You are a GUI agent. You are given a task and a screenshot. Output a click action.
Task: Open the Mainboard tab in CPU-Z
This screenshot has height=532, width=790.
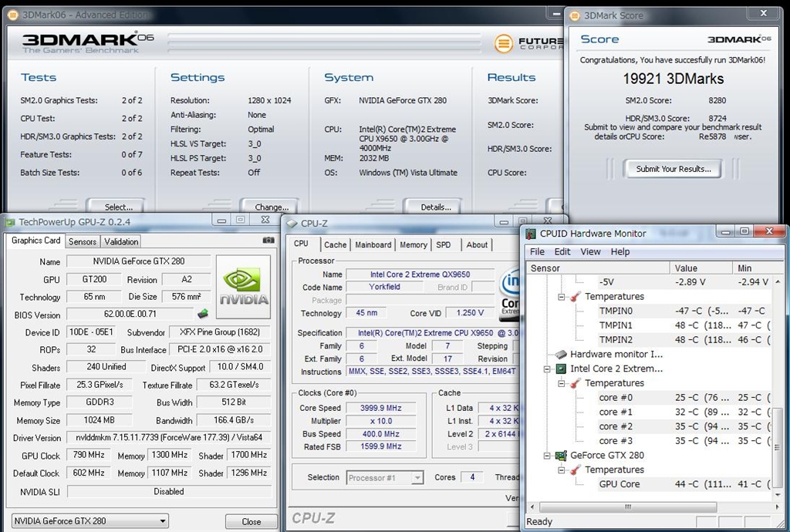pos(373,244)
